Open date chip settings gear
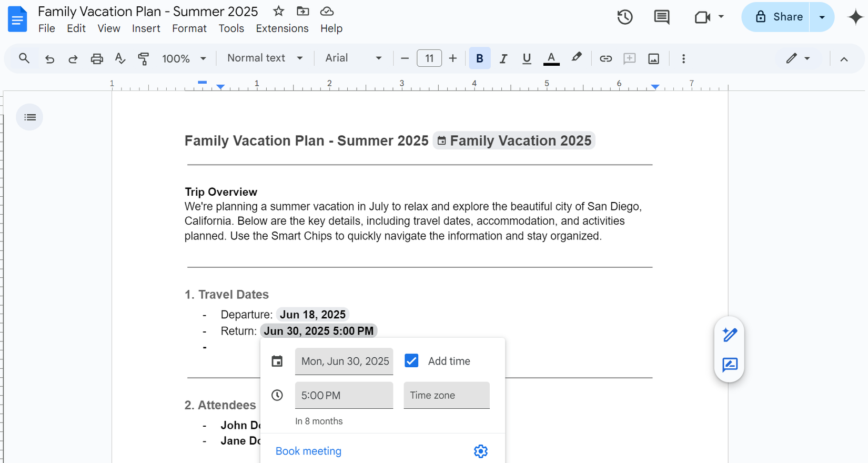Screen dimensions: 868x463 pos(480,451)
